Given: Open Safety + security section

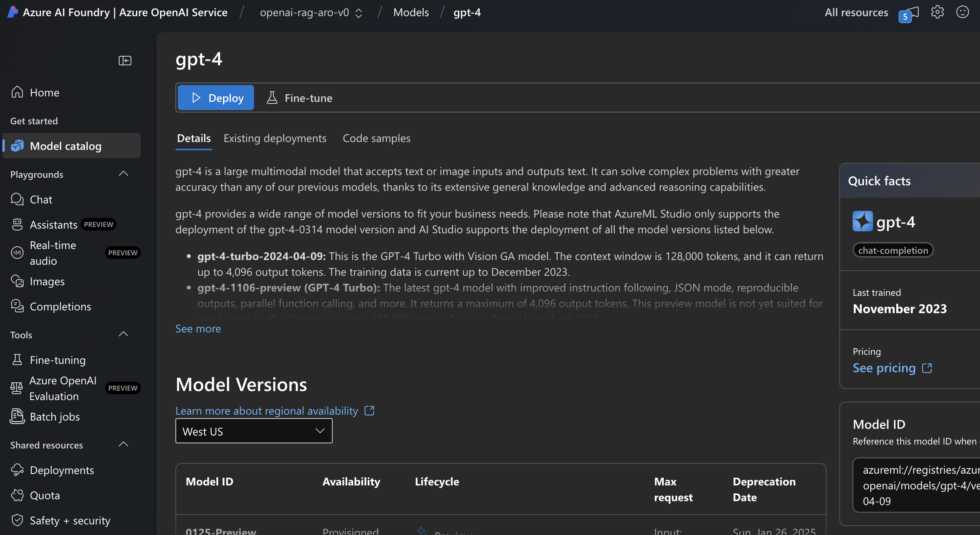Looking at the screenshot, I should (70, 520).
